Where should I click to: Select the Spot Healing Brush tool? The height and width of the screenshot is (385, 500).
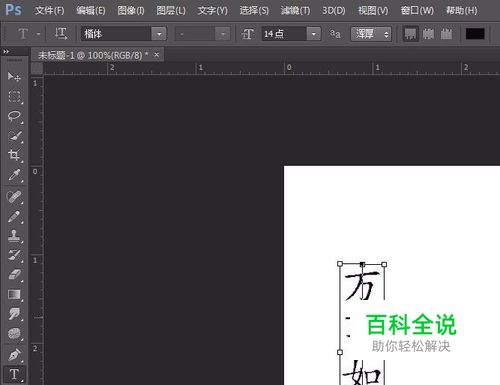tap(14, 197)
